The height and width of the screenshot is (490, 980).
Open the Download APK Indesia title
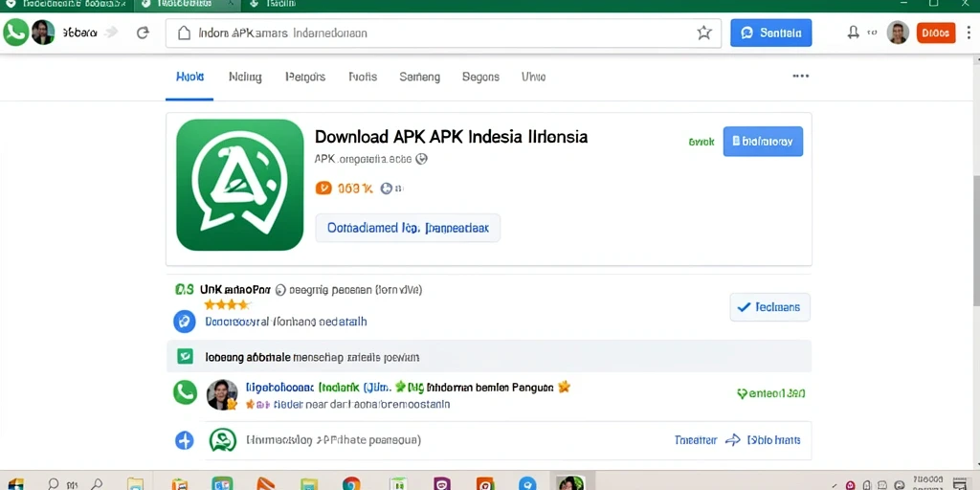tap(451, 136)
